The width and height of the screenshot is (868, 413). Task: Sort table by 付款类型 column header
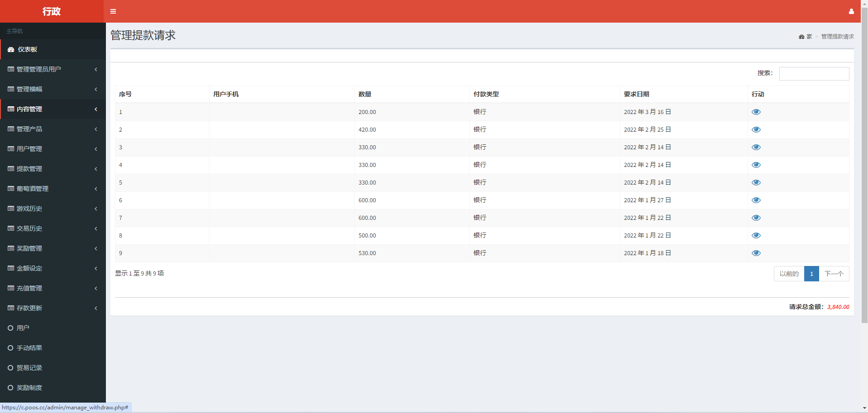click(544, 94)
